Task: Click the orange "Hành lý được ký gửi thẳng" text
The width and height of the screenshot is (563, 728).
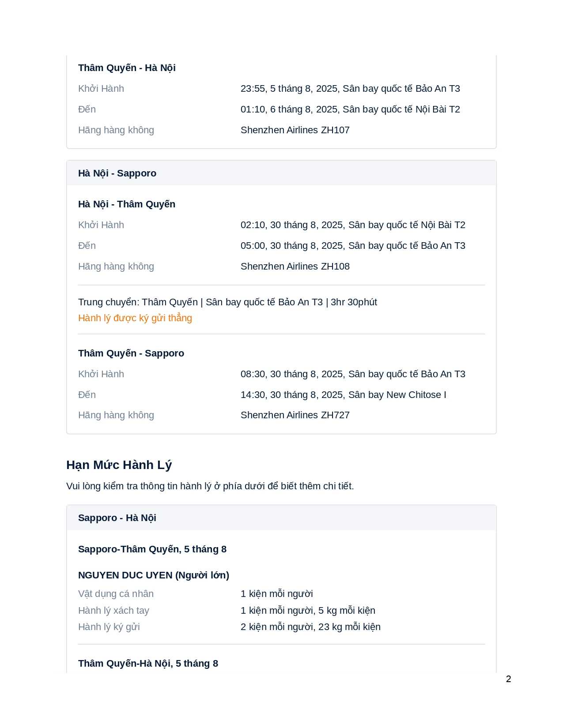Action: click(135, 318)
